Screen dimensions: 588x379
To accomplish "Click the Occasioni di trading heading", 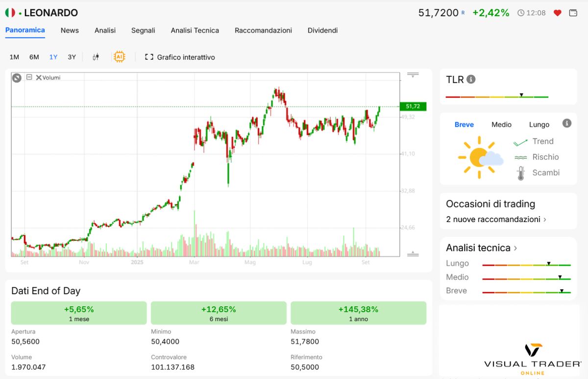I will 490,204.
